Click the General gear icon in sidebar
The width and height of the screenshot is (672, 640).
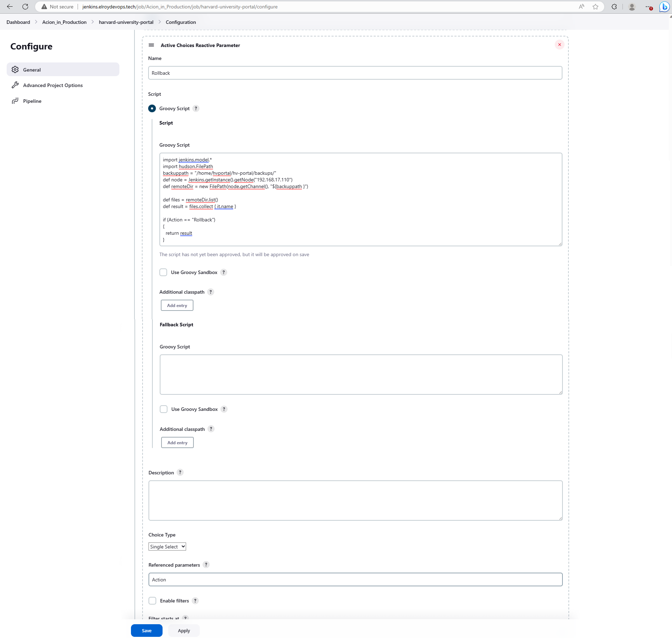pyautogui.click(x=15, y=69)
